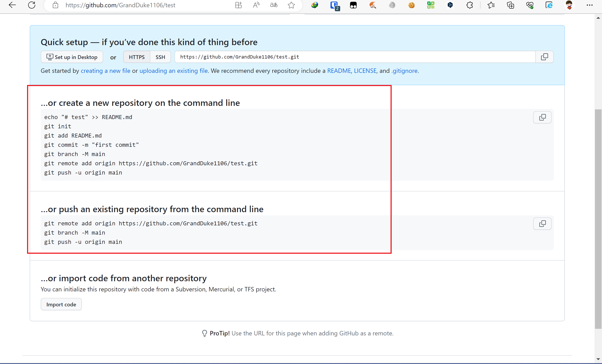Image resolution: width=602 pixels, height=364 pixels.
Task: Open the cookie extension icon
Action: (x=411, y=5)
